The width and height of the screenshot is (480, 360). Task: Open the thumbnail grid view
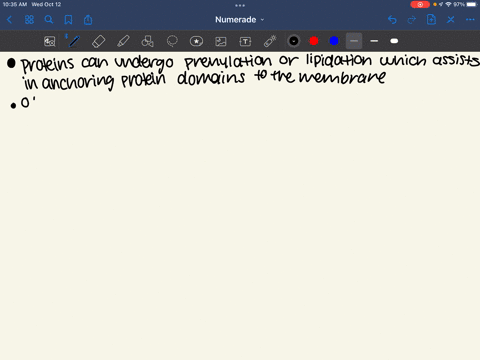(x=29, y=20)
